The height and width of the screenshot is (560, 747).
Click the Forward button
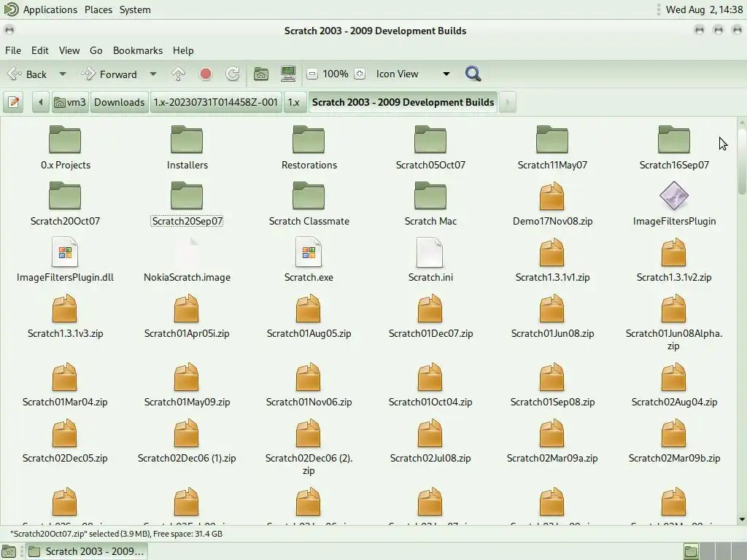[109, 74]
